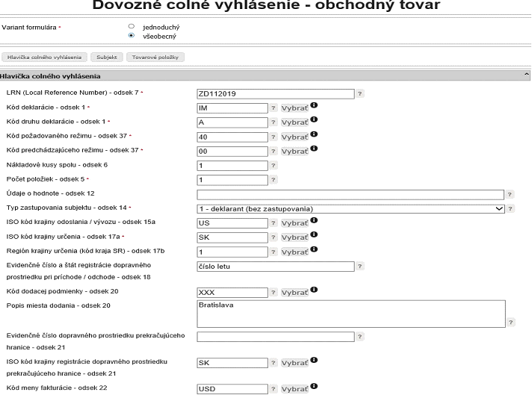
Task: Show info icon for krajiny registrácie dopravného prostriedku
Action: point(314,360)
